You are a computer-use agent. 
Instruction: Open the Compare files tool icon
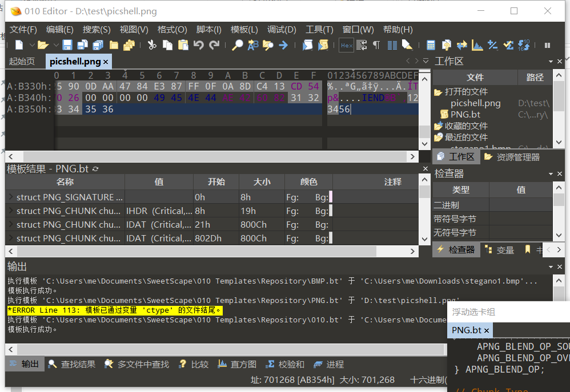point(447,45)
